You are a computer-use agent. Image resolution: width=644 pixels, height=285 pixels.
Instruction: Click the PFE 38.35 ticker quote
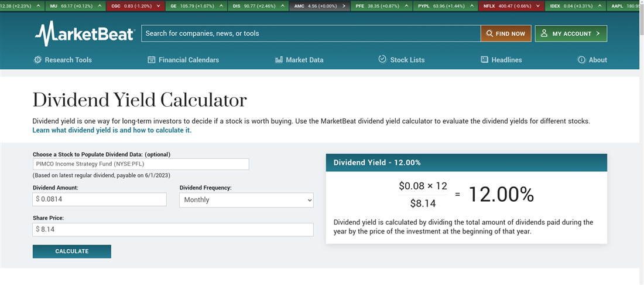coord(382,6)
